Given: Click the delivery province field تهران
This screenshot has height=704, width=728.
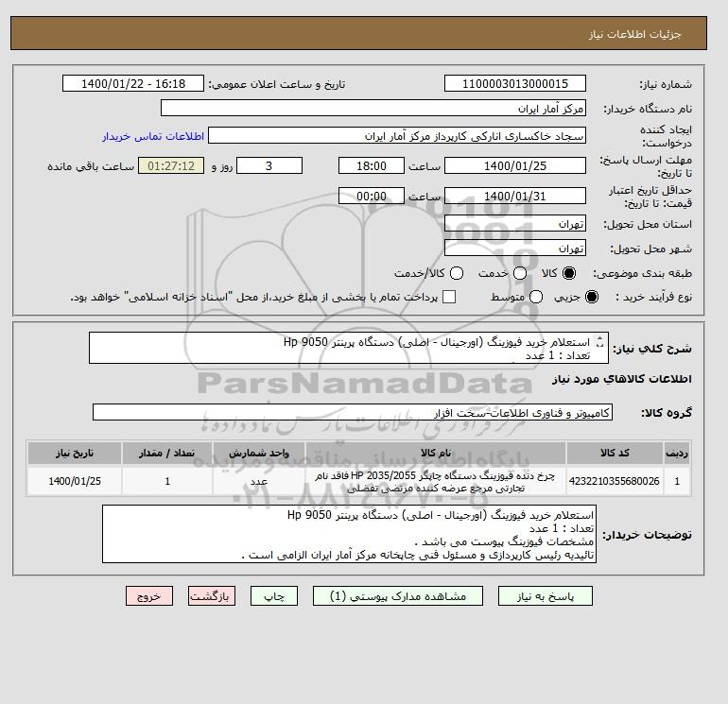Looking at the screenshot, I should pyautogui.click(x=515, y=224).
